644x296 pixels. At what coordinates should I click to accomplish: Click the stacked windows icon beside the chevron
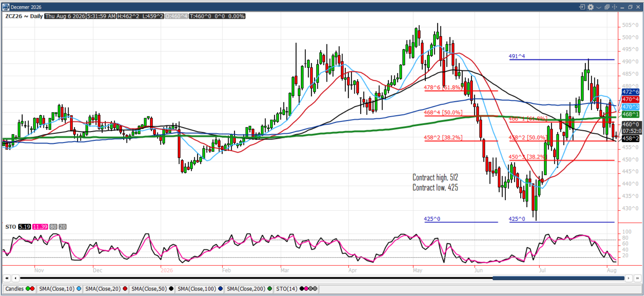(607, 7)
